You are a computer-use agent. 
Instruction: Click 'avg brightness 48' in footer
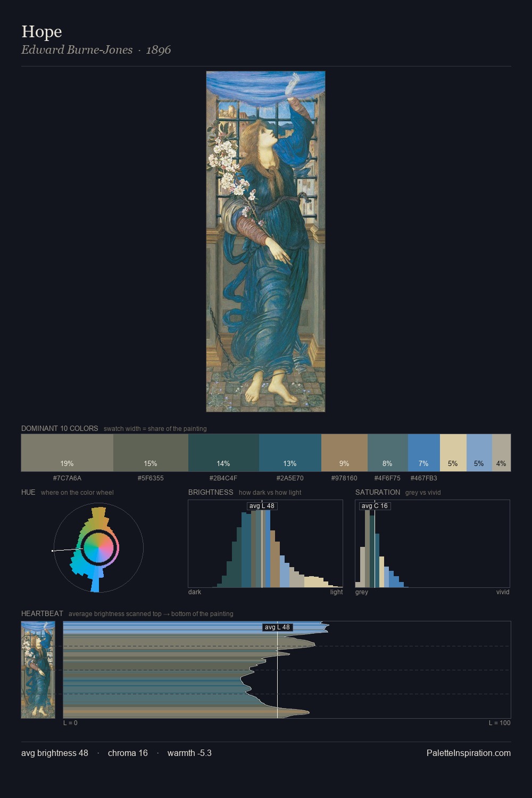click(55, 753)
